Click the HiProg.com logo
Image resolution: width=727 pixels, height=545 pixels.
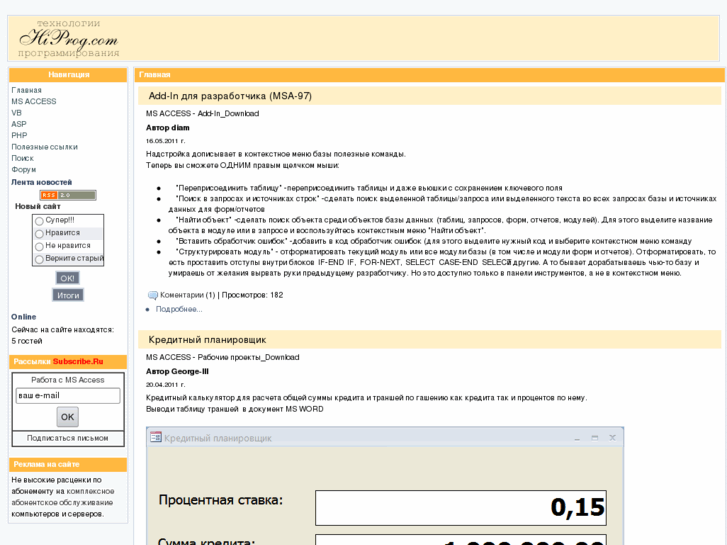click(x=69, y=39)
